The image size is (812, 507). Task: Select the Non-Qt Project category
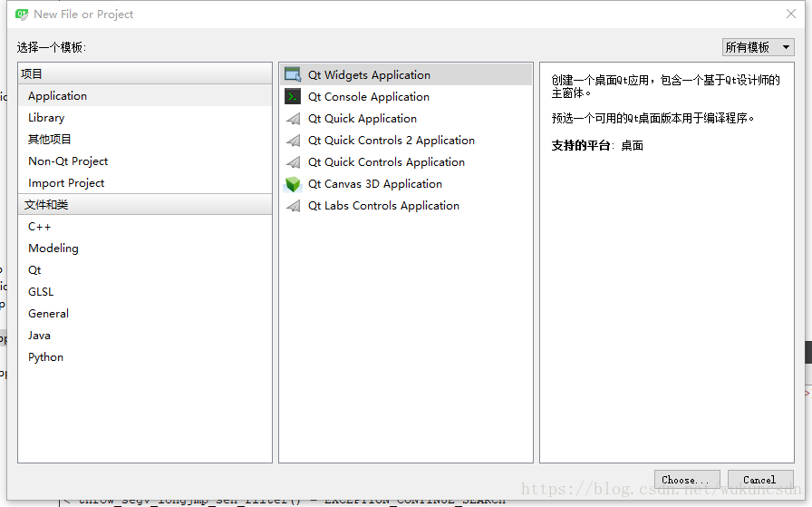click(x=145, y=161)
